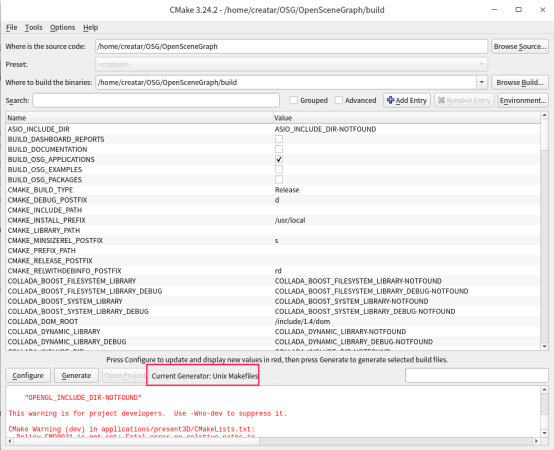
Task: Maximize the CMake window
Action: coord(518,10)
